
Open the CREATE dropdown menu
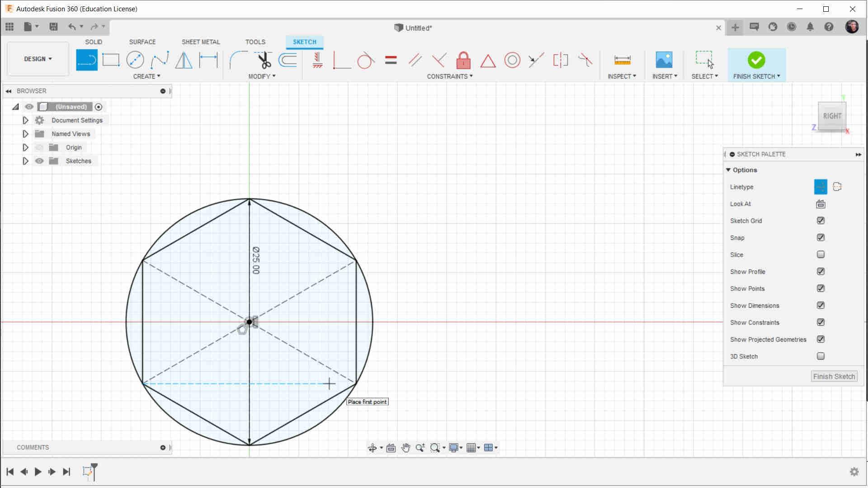point(146,76)
